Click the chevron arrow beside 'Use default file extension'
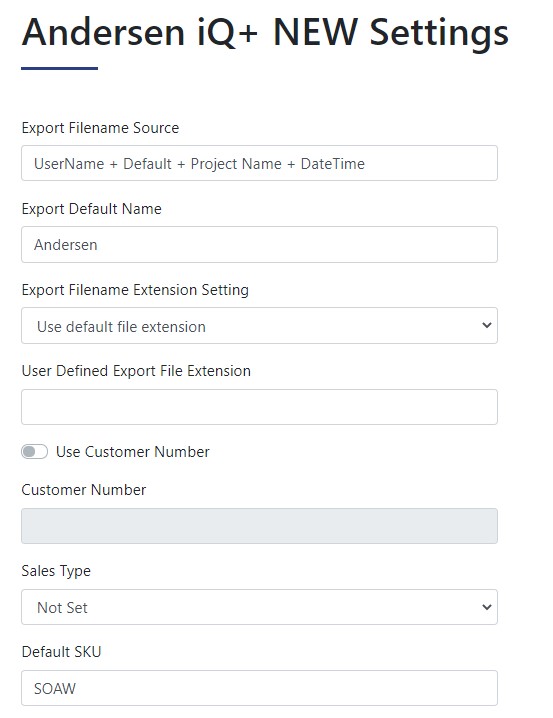Screen dimensions: 553x718 [x=487, y=325]
